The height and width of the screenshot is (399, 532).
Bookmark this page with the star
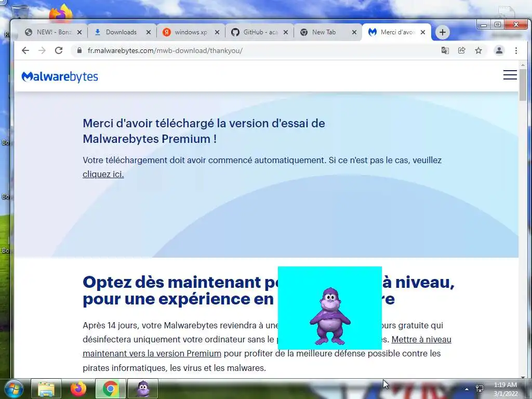tap(478, 50)
